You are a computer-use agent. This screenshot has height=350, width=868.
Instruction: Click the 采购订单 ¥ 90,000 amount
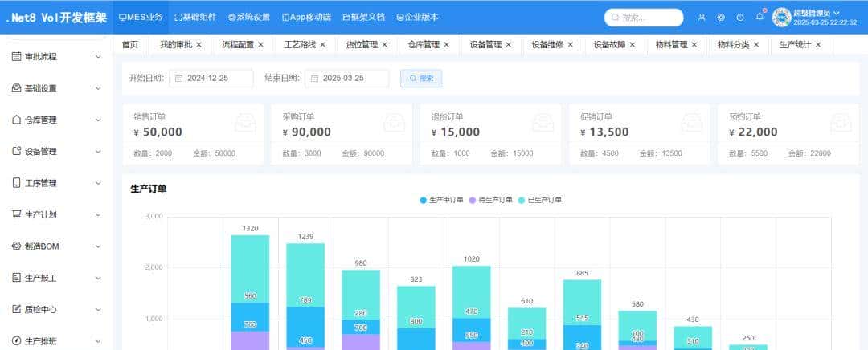307,132
